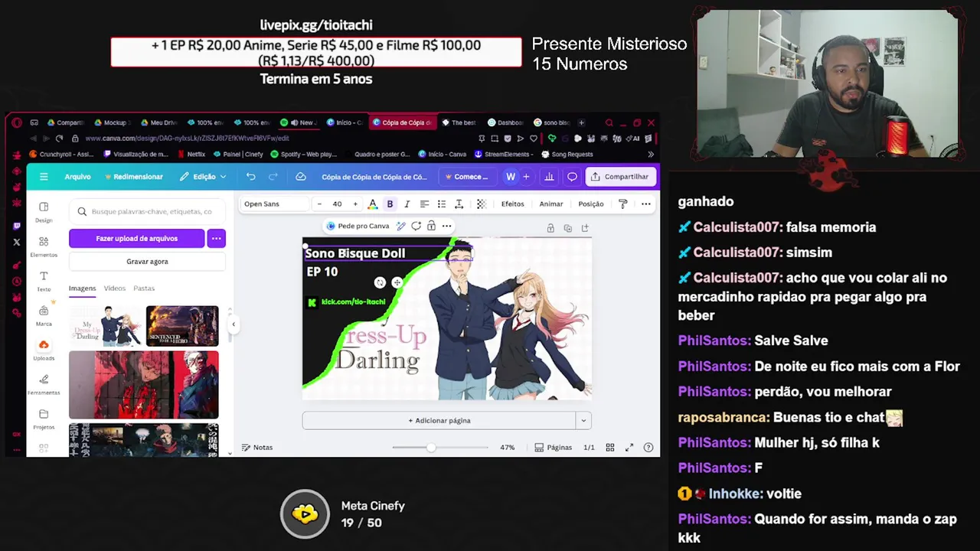Open the Design side panel
Screen dimensions: 980x551
point(44,212)
